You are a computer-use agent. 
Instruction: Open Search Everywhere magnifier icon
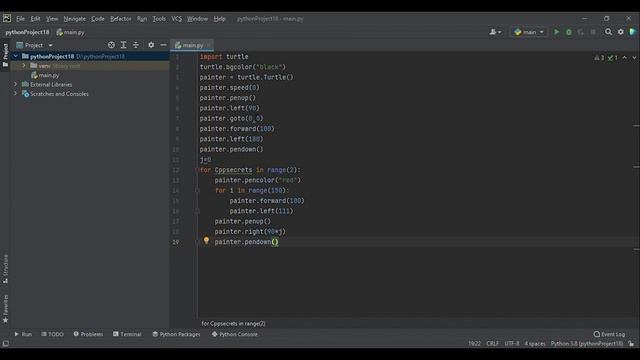pyautogui.click(x=608, y=32)
